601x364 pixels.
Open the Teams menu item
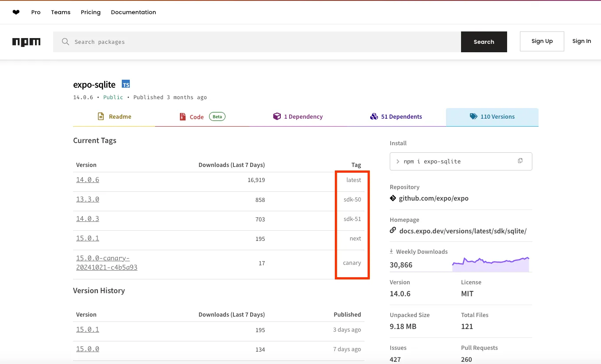pyautogui.click(x=61, y=12)
